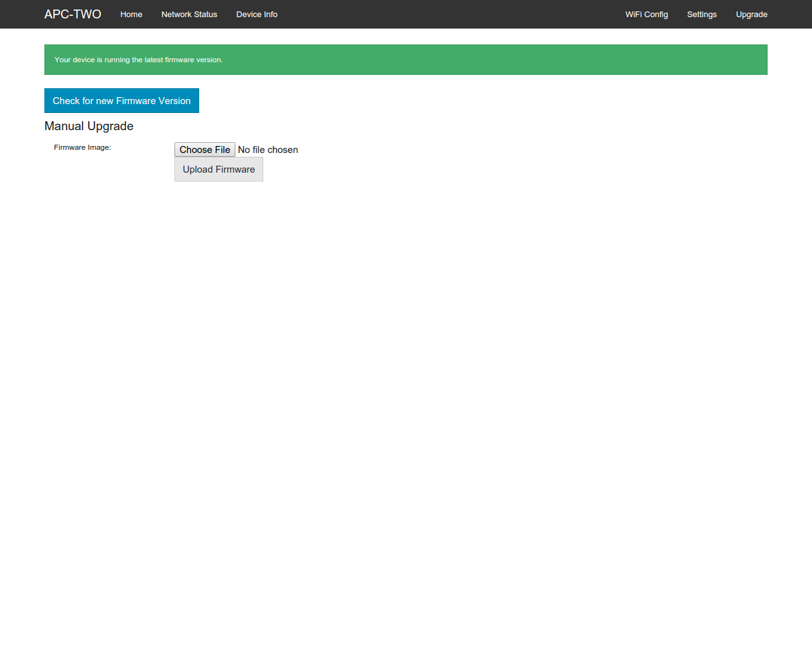The image size is (812, 650).
Task: Click 'Info' in the Device Info link
Action: coord(270,14)
